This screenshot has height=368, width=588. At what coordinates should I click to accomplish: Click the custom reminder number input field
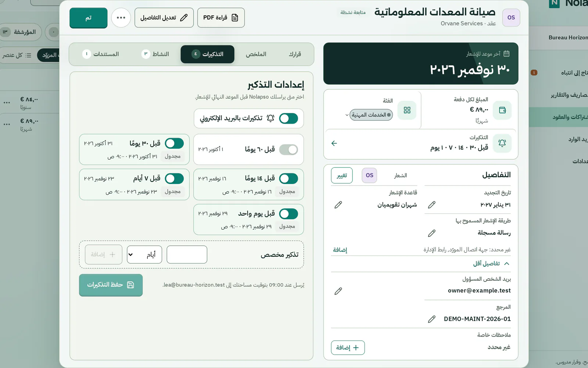point(187,255)
